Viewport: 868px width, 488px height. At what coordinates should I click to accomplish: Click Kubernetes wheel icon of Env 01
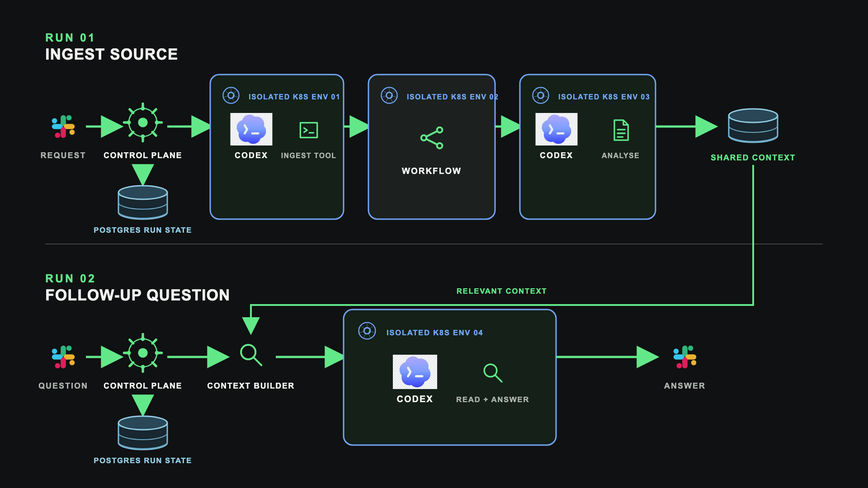tap(231, 95)
